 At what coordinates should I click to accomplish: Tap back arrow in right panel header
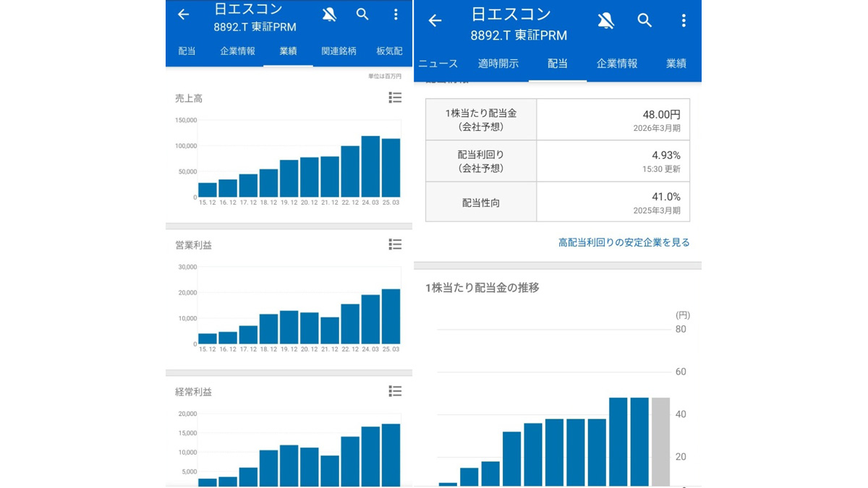click(x=435, y=21)
